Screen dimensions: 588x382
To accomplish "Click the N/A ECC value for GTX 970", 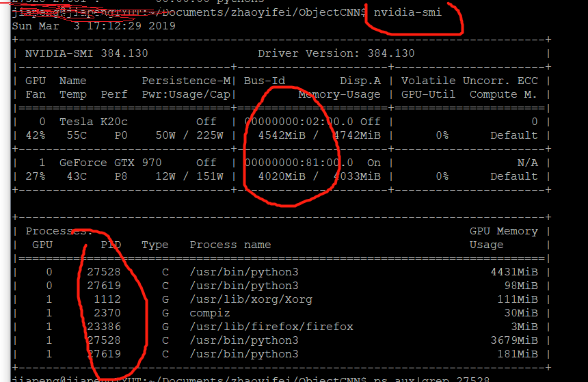I will (527, 163).
